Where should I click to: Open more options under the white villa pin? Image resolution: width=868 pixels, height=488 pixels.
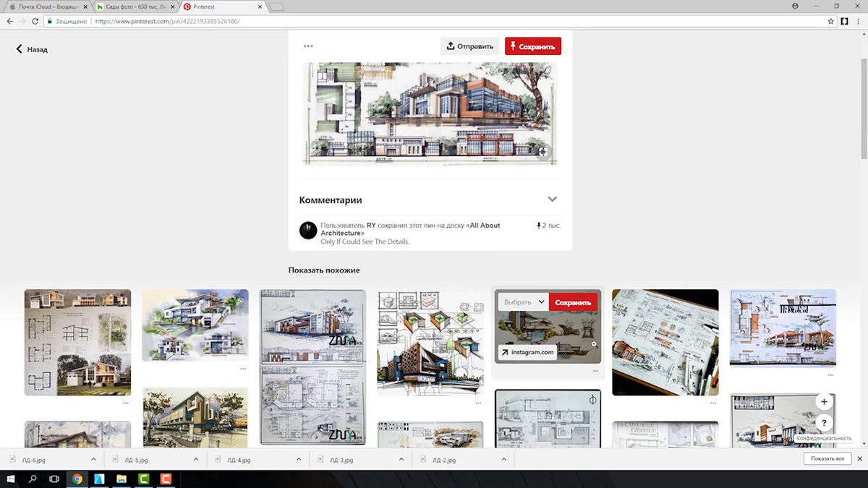click(243, 368)
